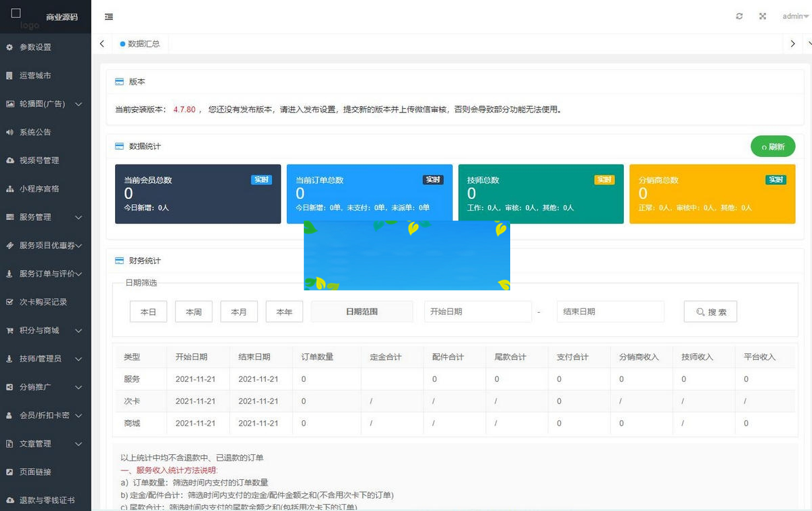Expand the 文章管理 sidebar menu

(x=45, y=443)
